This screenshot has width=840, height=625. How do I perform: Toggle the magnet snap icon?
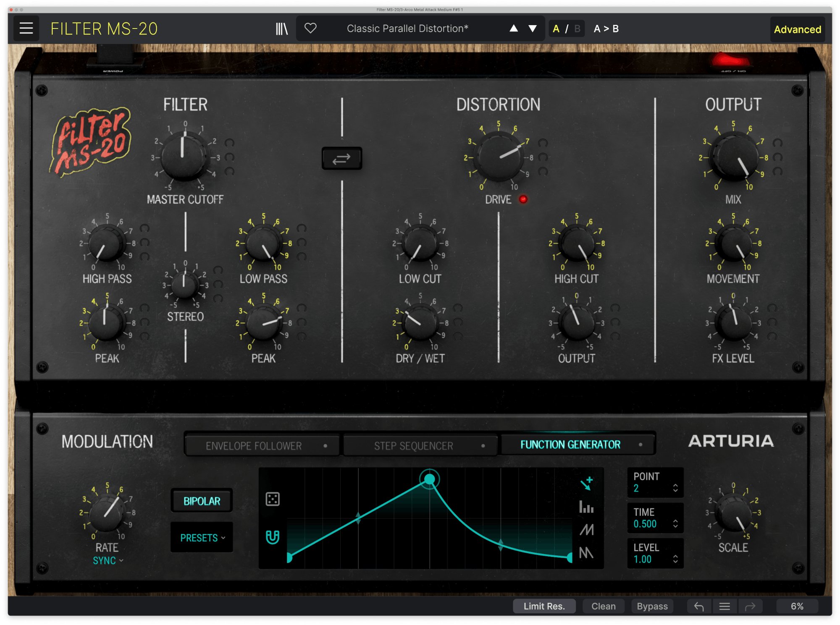point(272,536)
